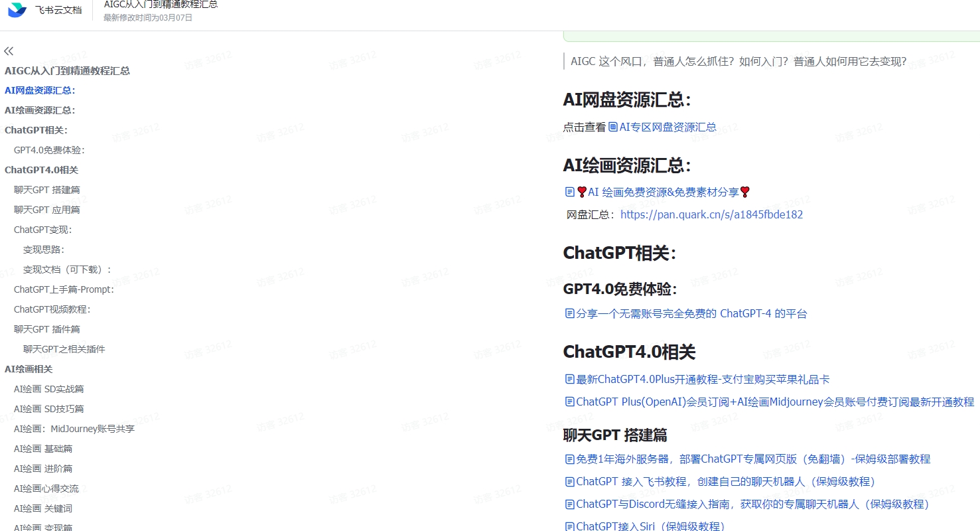Open ChatGPT接入Siri tutorial link
980x531 pixels.
click(650, 526)
